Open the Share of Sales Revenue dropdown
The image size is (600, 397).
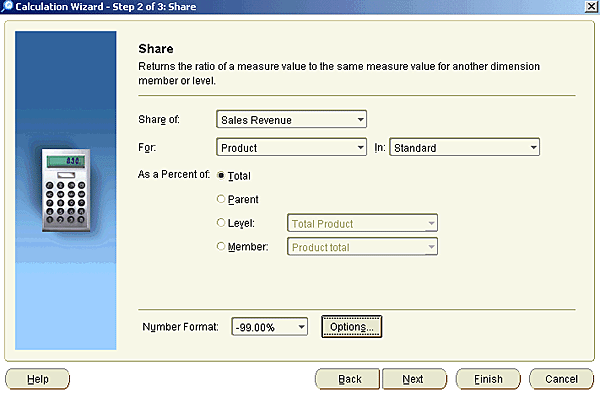coord(292,119)
